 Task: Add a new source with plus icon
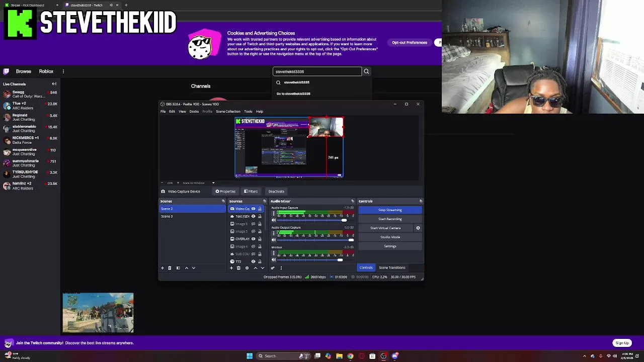(231, 268)
